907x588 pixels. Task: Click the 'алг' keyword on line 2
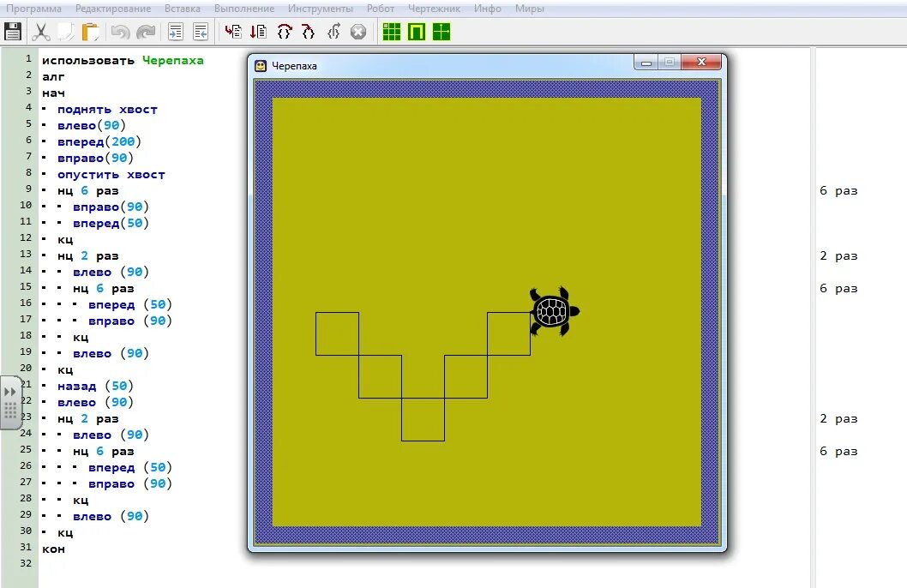coord(53,77)
